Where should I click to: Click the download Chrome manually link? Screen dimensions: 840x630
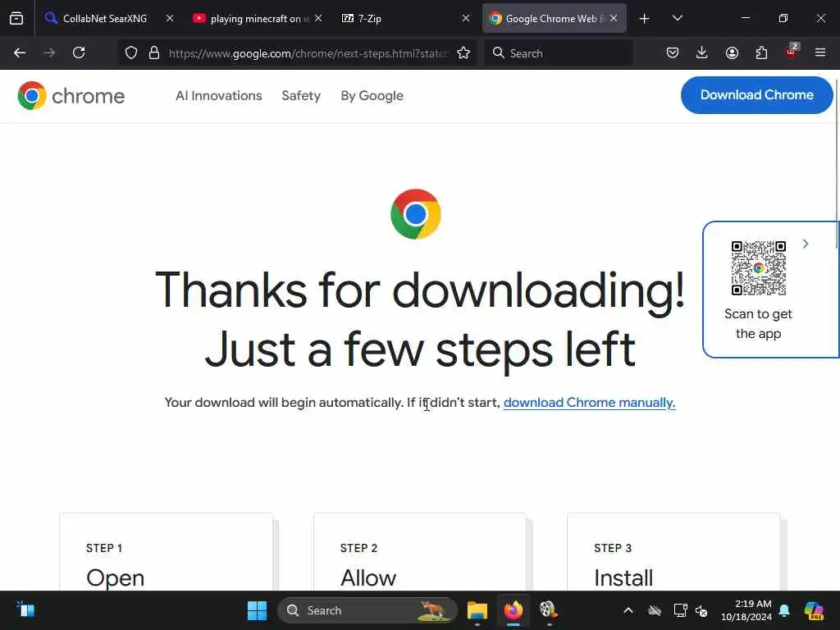589,402
